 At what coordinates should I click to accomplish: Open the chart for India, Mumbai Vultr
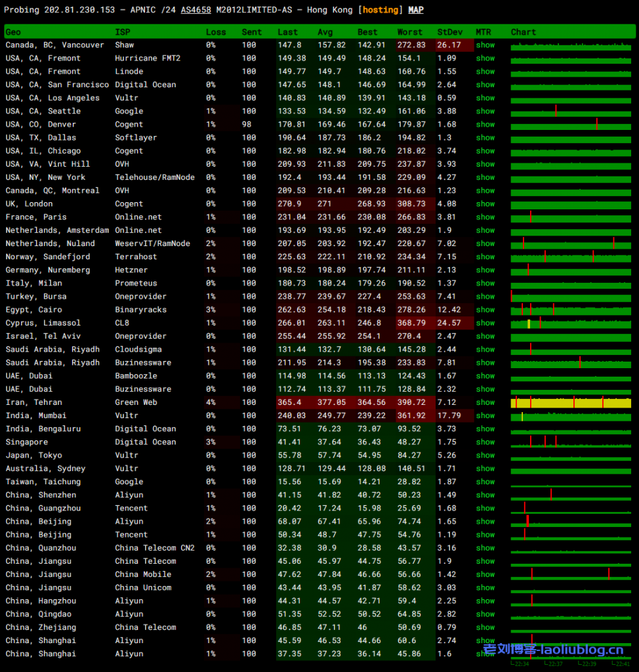571,416
